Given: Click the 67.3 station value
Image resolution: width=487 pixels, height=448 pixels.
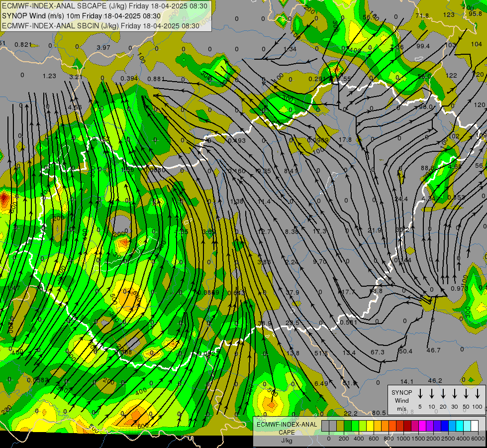Looking at the screenshot, I should coord(378,352).
